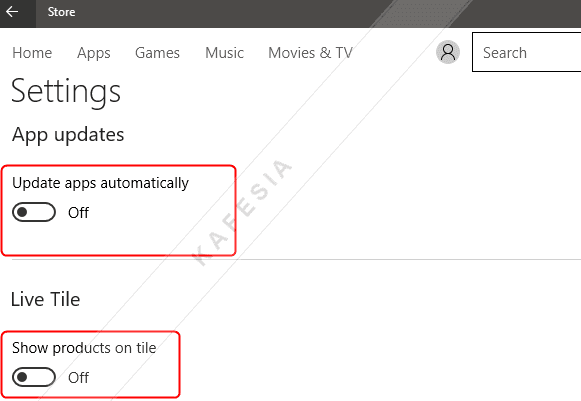
Task: Click the Update apps automatically label
Action: click(x=100, y=183)
